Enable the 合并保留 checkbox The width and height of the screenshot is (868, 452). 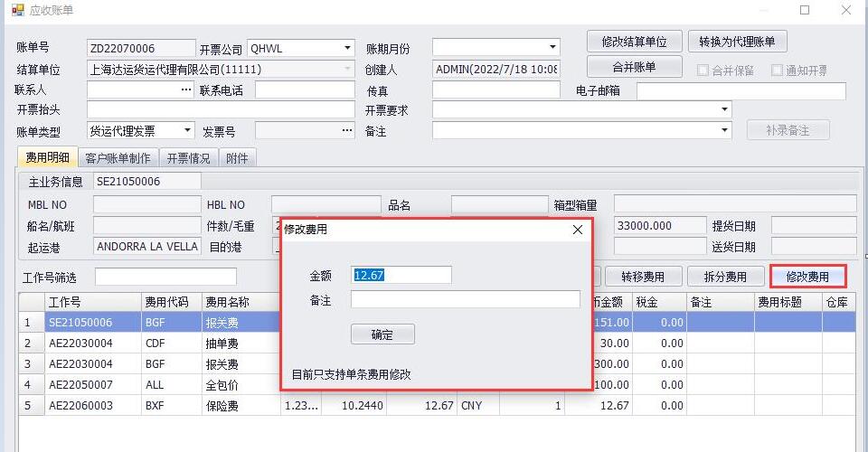tap(704, 71)
